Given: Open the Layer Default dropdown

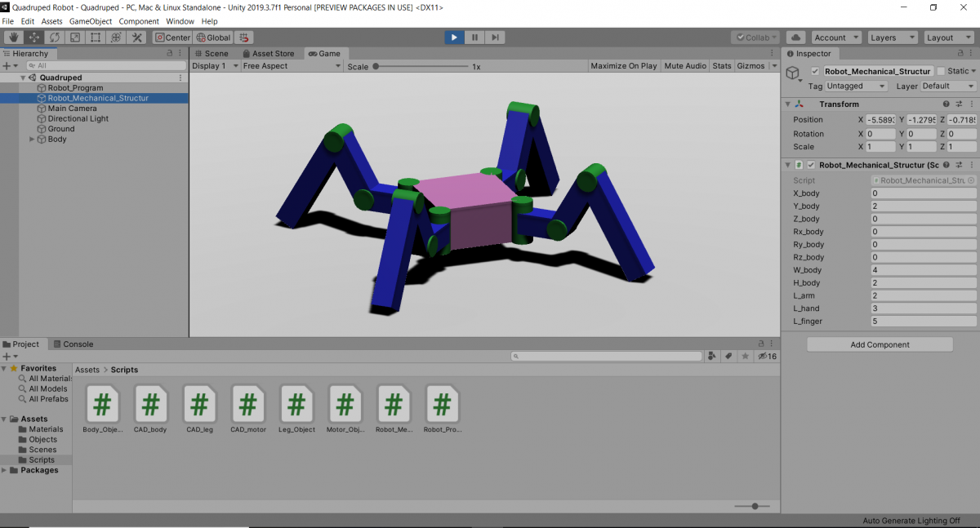Looking at the screenshot, I should click(948, 86).
